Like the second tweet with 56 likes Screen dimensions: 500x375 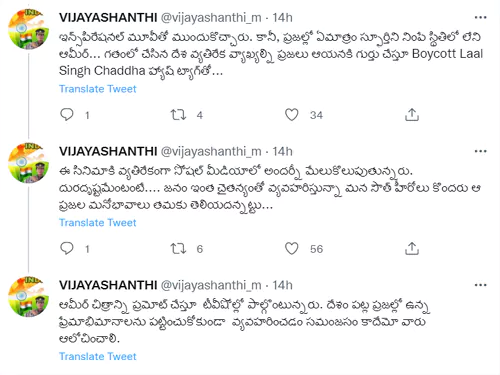click(x=292, y=249)
